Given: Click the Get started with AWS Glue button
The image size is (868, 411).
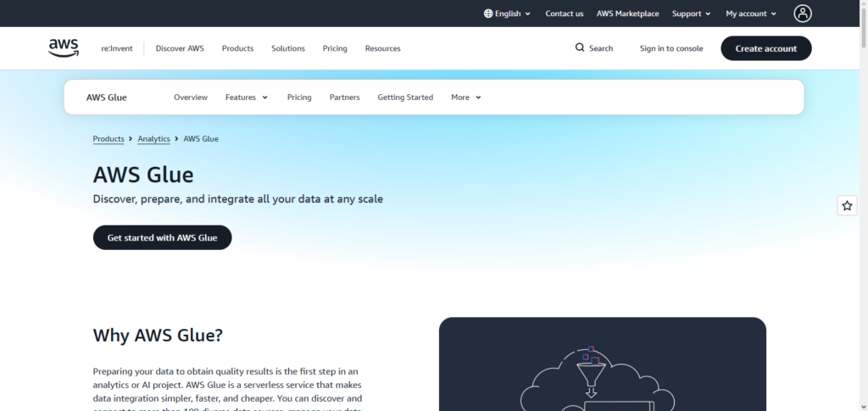Looking at the screenshot, I should pyautogui.click(x=162, y=237).
